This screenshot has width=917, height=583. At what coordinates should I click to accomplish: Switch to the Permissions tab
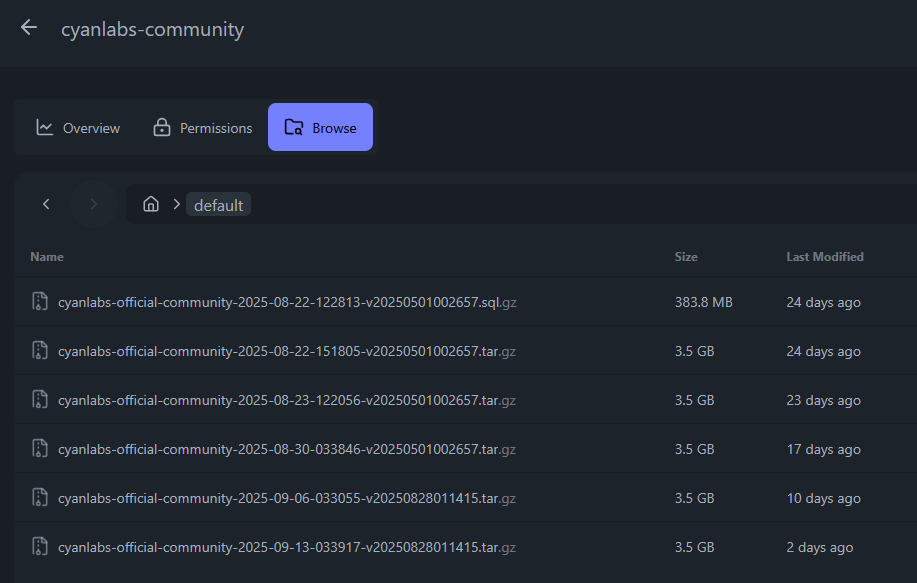click(202, 127)
